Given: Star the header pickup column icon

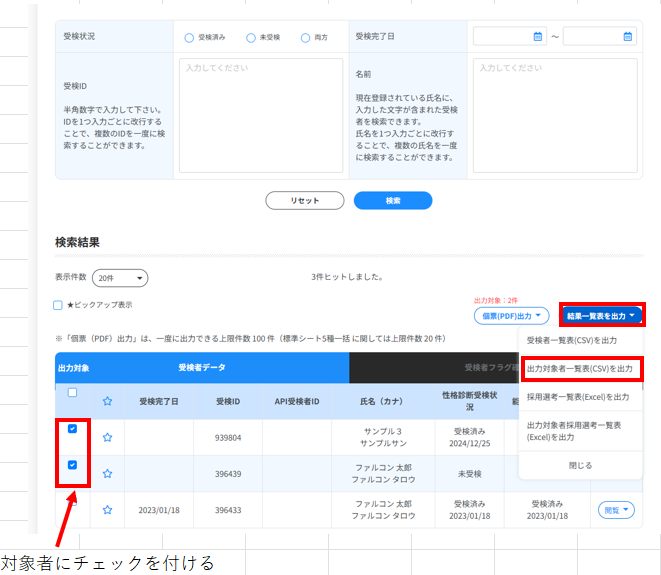Looking at the screenshot, I should pyautogui.click(x=107, y=401).
